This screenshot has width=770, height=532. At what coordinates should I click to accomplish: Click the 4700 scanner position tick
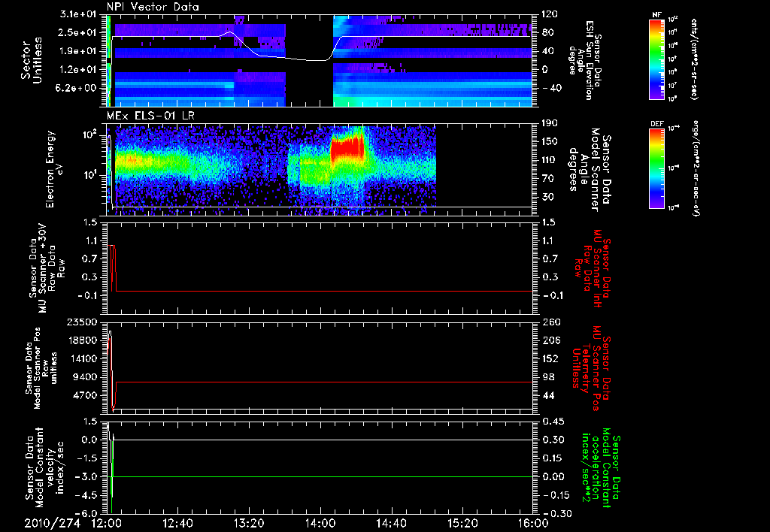[85, 395]
